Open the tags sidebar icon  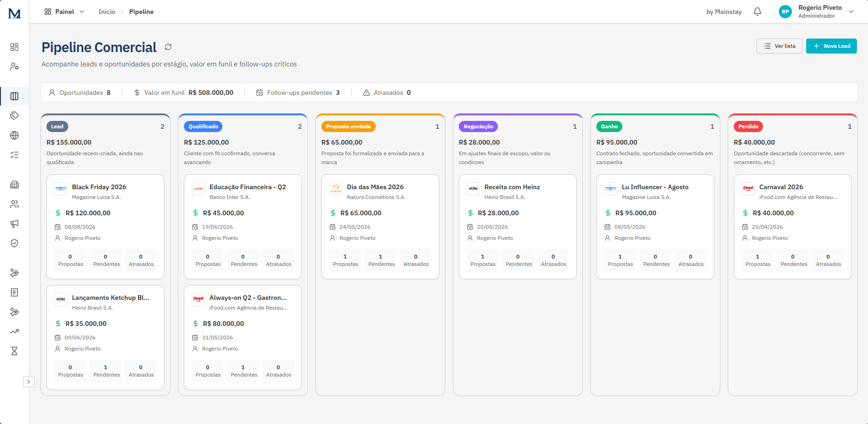(14, 116)
